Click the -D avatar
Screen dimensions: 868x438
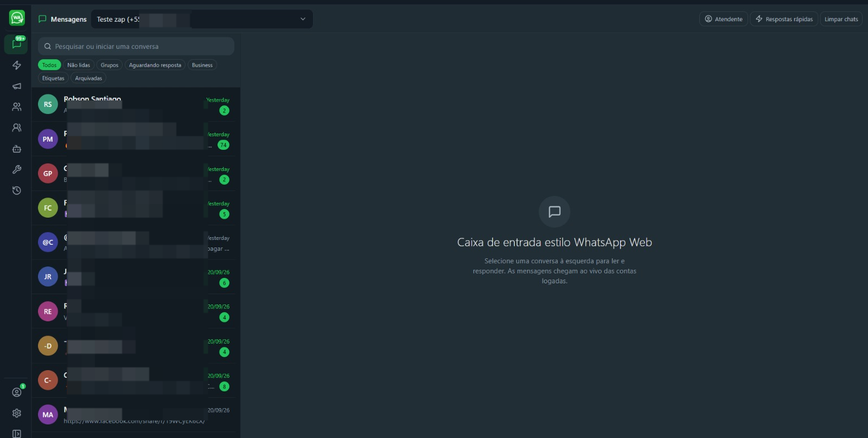48,346
